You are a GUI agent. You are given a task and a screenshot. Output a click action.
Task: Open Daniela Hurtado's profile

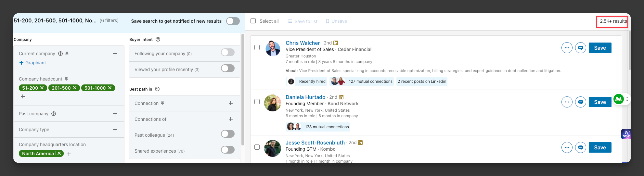(305, 97)
